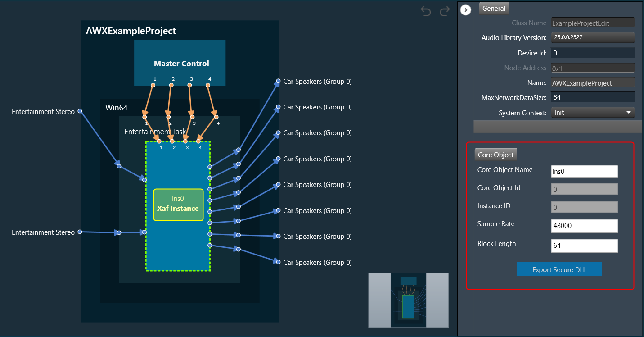Click the Core Object Name field

pyautogui.click(x=584, y=171)
